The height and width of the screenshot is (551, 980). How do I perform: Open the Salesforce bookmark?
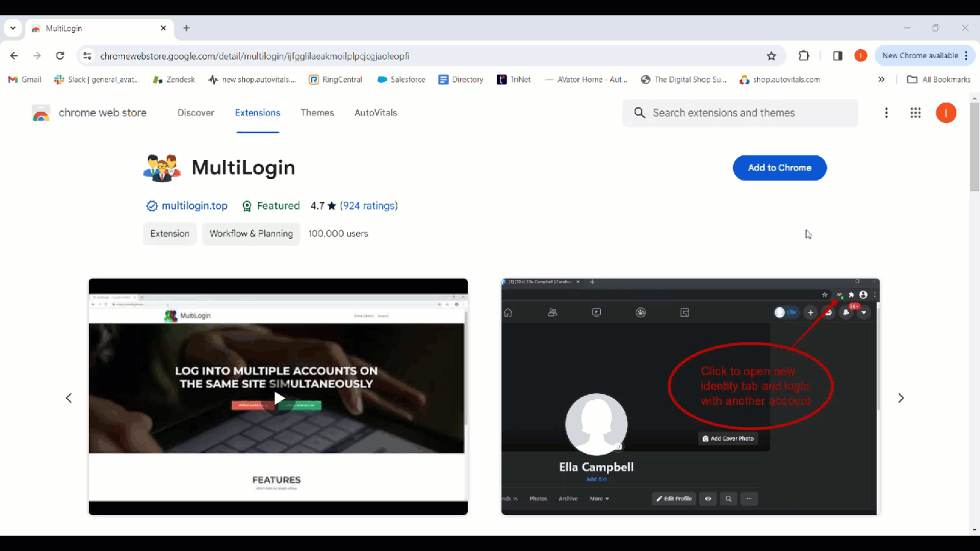point(400,80)
